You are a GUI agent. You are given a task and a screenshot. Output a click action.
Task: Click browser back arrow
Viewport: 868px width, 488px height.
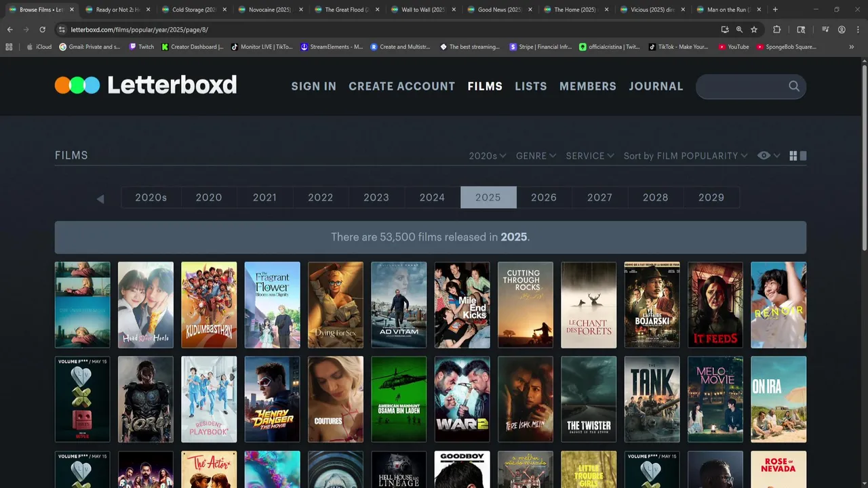(x=9, y=30)
